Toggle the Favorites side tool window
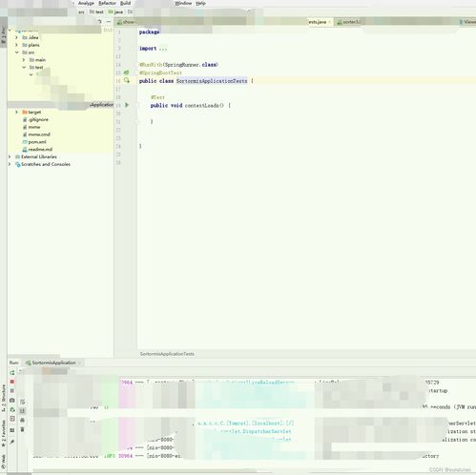The image size is (476, 475). click(x=4, y=435)
